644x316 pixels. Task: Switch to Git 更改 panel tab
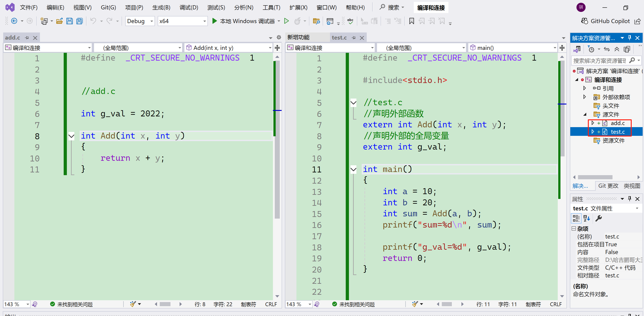coord(608,186)
